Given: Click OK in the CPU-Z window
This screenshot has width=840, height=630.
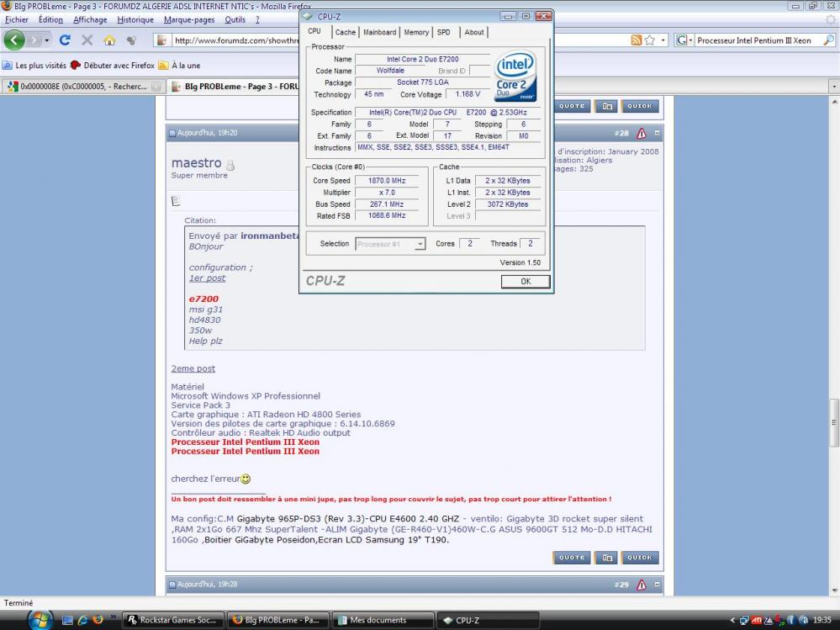Looking at the screenshot, I should coord(526,282).
